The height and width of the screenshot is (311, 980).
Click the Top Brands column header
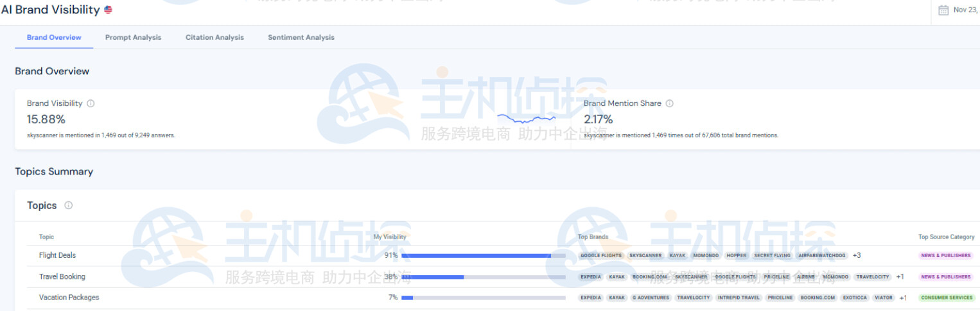pos(593,237)
